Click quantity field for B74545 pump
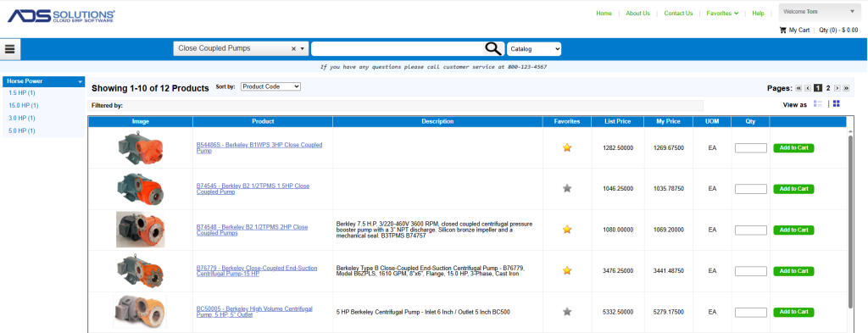This screenshot has width=868, height=333. click(751, 189)
